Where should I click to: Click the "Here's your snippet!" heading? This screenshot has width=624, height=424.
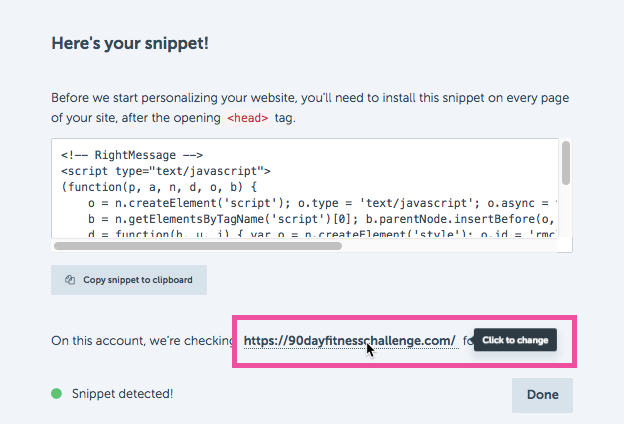point(130,43)
